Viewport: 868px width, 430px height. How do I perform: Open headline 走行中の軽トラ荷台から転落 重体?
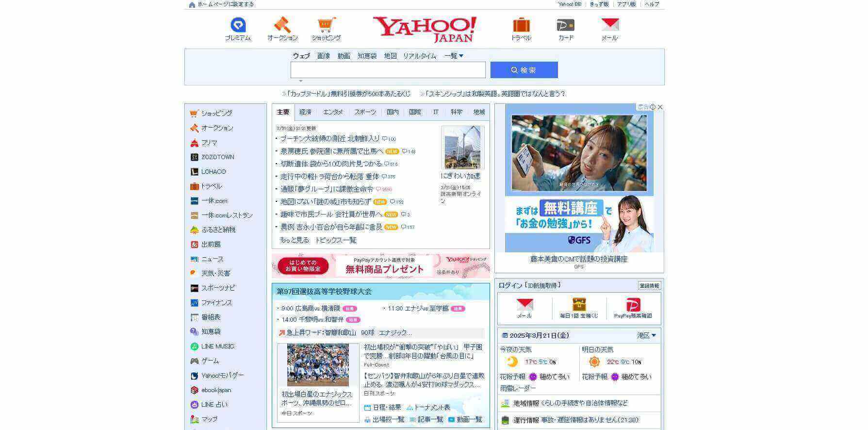tap(330, 177)
